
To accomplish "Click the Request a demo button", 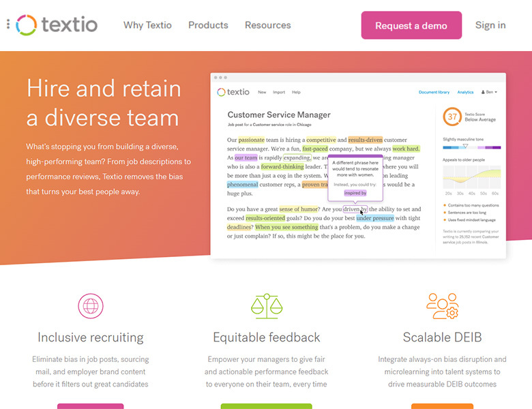I will pos(411,25).
